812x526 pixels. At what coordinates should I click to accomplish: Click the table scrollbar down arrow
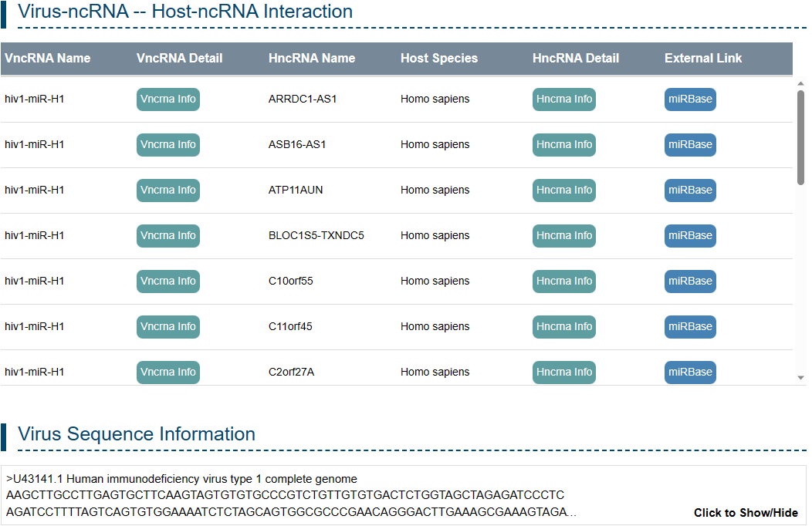[x=800, y=378]
